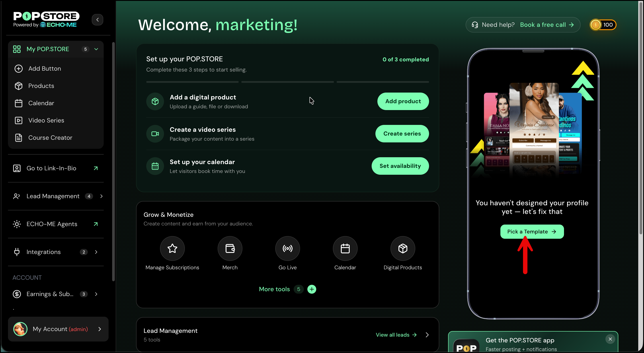
Task: Click the 100 coin balance badge
Action: pos(603,25)
